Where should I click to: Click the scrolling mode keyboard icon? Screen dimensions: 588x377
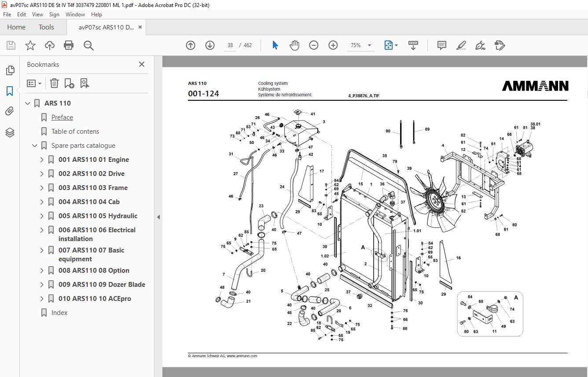click(x=413, y=45)
